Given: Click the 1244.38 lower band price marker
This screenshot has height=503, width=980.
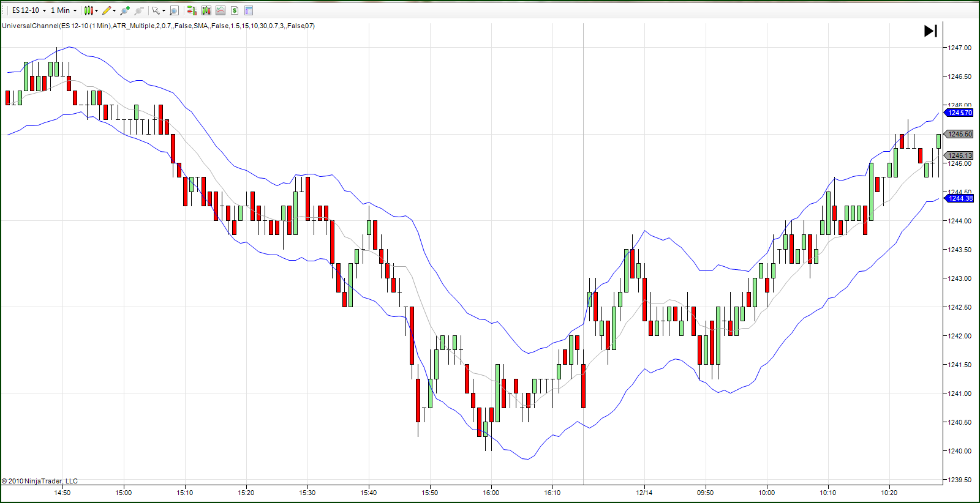Looking at the screenshot, I should tap(960, 198).
